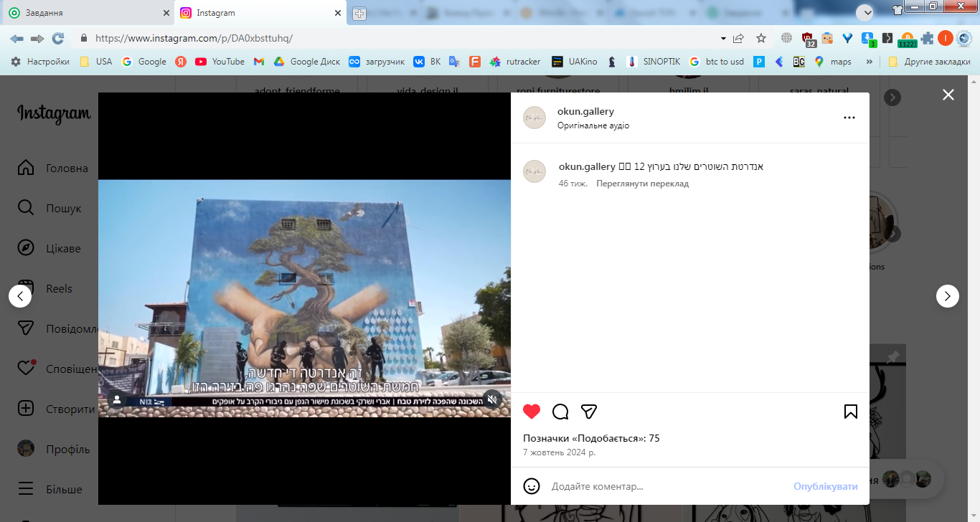
Task: Open address bar history dropdown arrow
Action: click(x=723, y=38)
